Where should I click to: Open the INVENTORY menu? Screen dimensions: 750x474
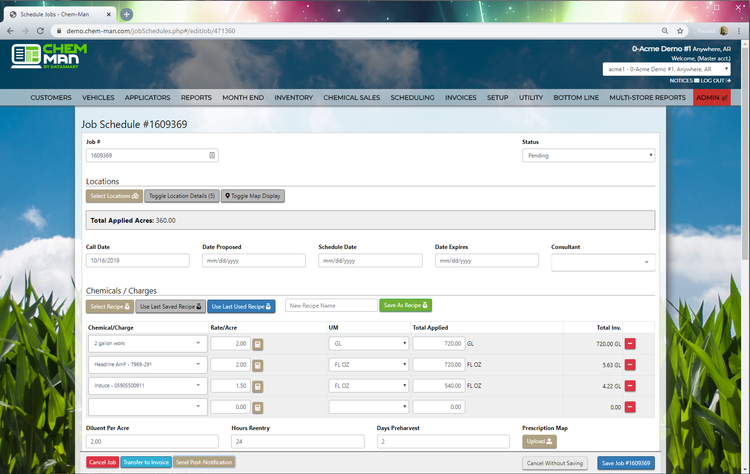point(293,98)
